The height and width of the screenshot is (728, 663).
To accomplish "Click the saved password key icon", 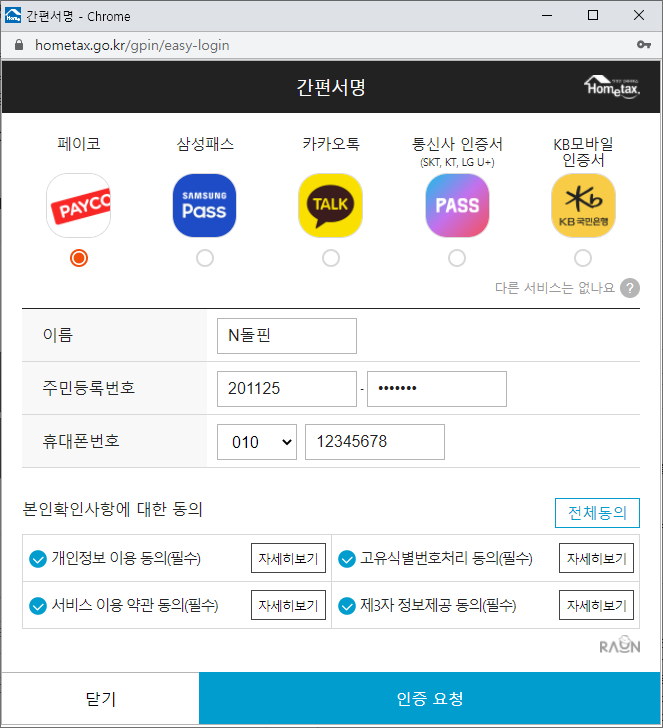I will [x=644, y=45].
